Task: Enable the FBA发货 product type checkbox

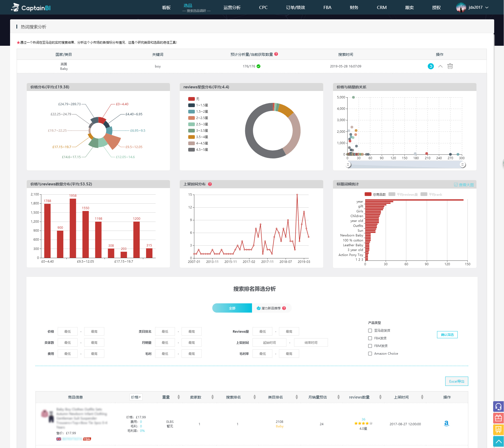Action: coord(370,338)
